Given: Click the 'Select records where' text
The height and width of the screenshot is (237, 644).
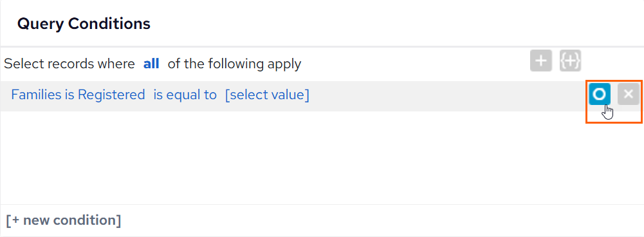Looking at the screenshot, I should (69, 64).
